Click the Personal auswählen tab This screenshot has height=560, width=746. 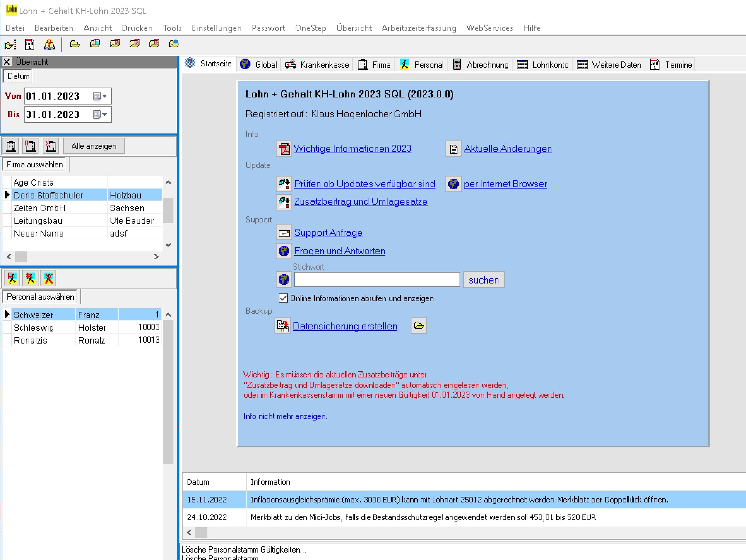tap(41, 297)
